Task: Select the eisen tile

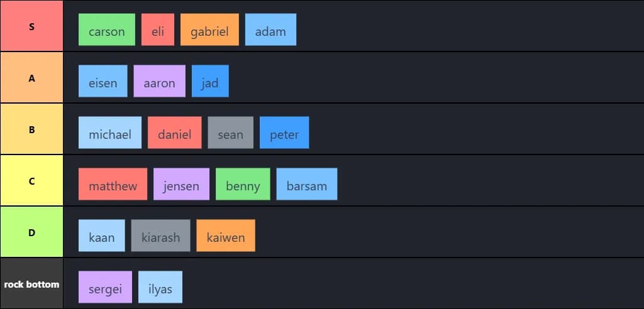Action: pos(103,81)
